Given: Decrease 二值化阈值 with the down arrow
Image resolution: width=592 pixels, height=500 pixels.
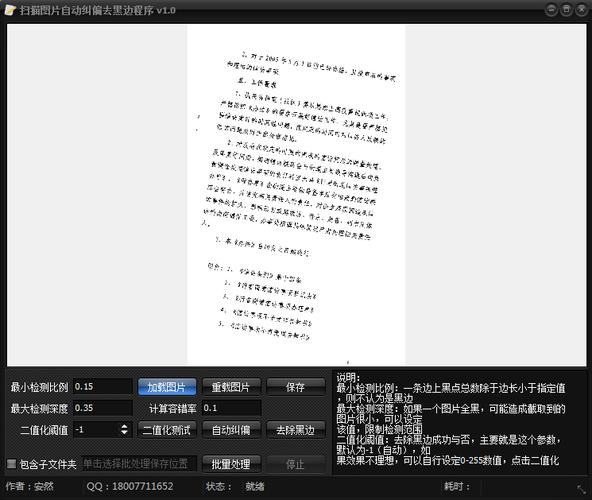Looking at the screenshot, I should (125, 433).
